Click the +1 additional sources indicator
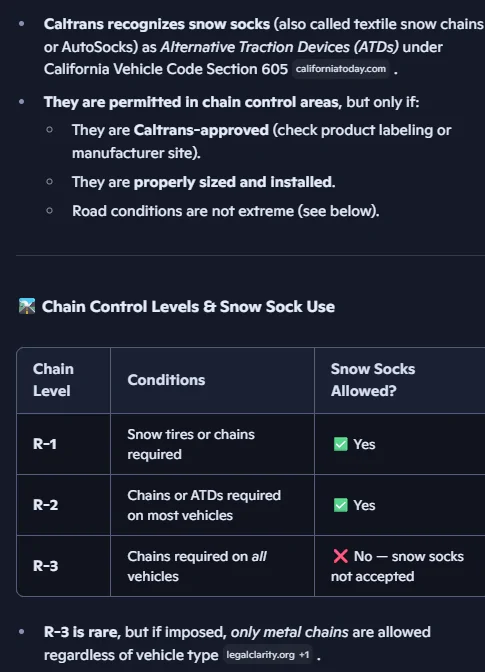The height and width of the screenshot is (672, 485). [x=304, y=655]
